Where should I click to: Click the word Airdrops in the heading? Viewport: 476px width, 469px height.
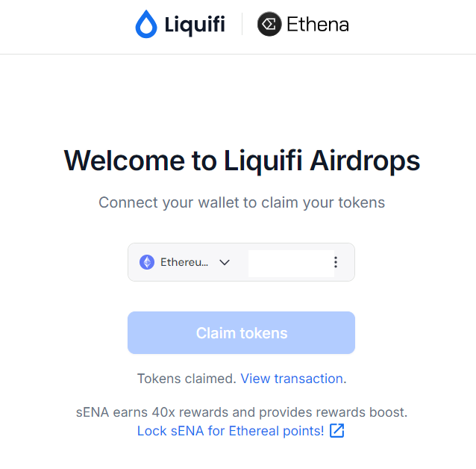(x=365, y=161)
